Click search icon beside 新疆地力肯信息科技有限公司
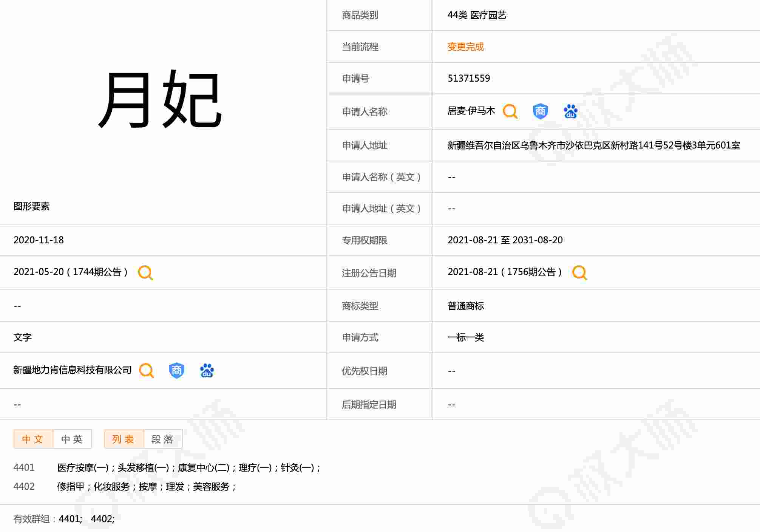The height and width of the screenshot is (532, 760). (x=147, y=371)
